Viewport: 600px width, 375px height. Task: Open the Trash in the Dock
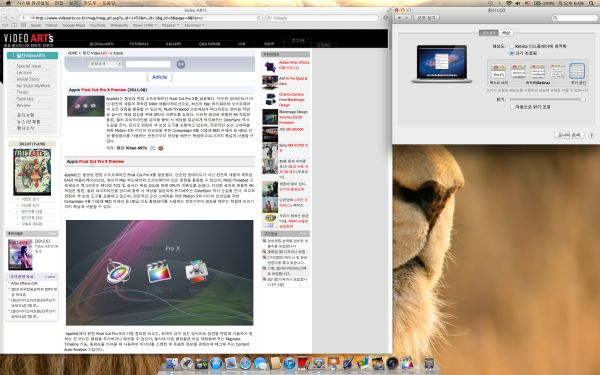coord(429,363)
